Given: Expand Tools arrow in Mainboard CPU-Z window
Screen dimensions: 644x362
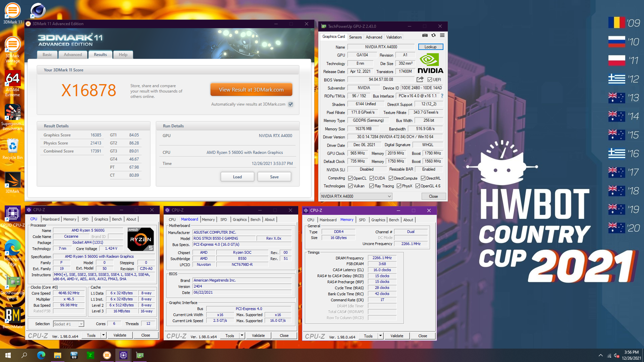Looking at the screenshot, I should pos(242,336).
